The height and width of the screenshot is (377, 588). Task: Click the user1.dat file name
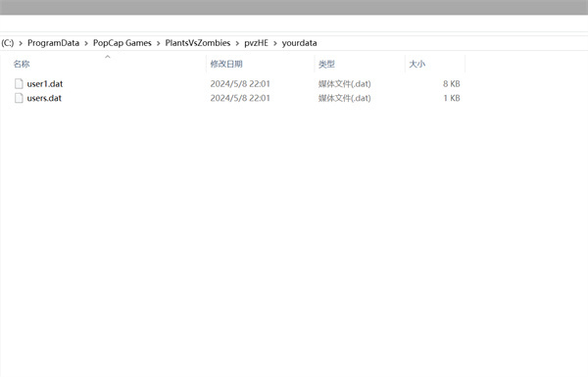[45, 84]
